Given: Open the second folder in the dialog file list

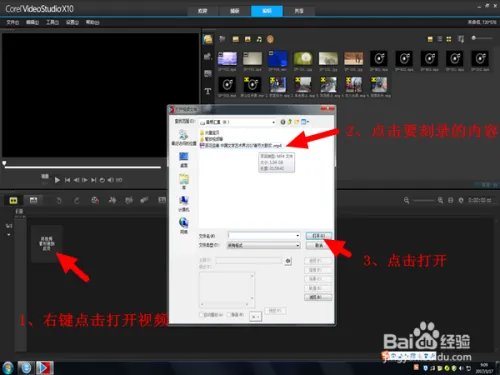Looking at the screenshot, I should click(x=212, y=139).
